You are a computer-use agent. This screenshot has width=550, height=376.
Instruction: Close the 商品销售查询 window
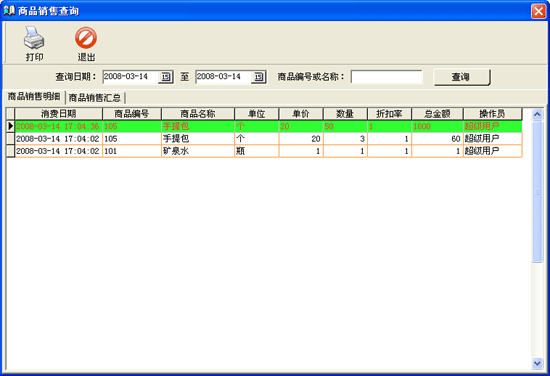coord(538,11)
